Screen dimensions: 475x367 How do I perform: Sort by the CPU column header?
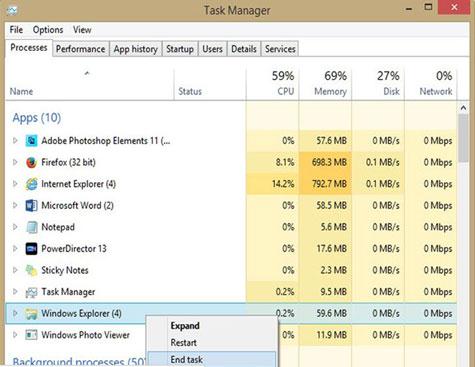click(x=273, y=83)
